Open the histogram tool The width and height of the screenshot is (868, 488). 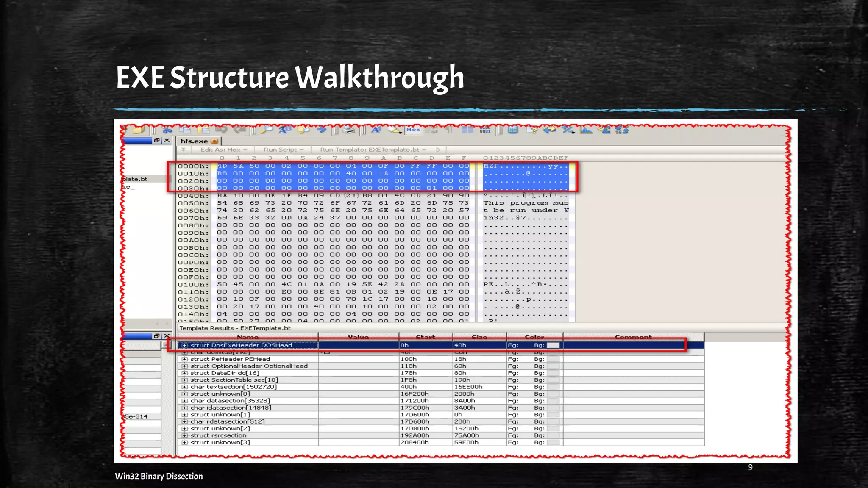pos(586,130)
